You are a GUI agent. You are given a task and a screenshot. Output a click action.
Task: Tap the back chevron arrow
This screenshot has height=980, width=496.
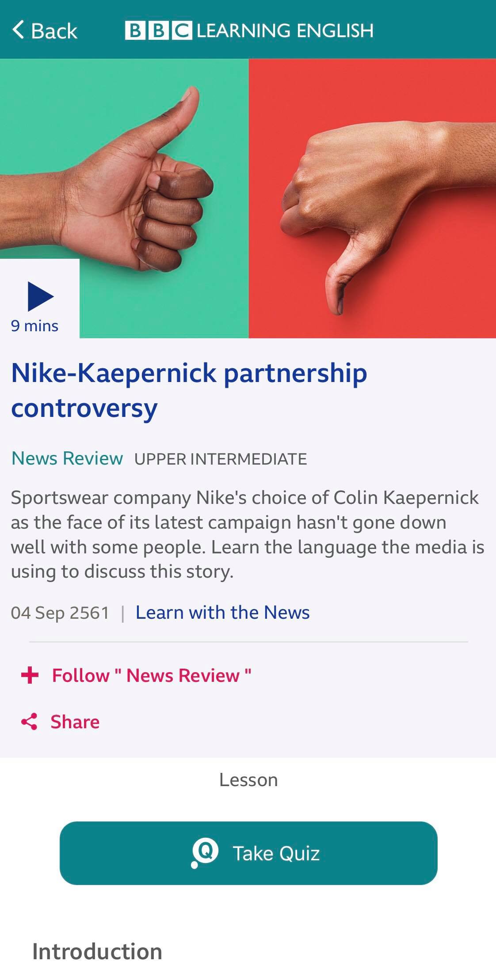(18, 30)
